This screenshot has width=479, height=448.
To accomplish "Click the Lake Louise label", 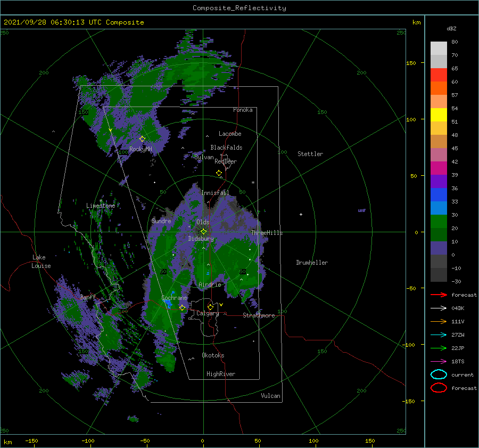I will (x=41, y=262).
